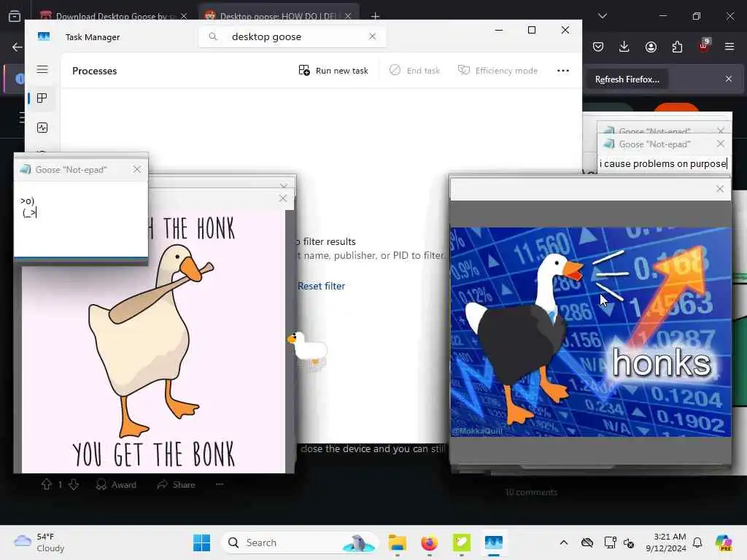Click the taskbar Search box
Viewport: 747px width, 560px height.
300,542
